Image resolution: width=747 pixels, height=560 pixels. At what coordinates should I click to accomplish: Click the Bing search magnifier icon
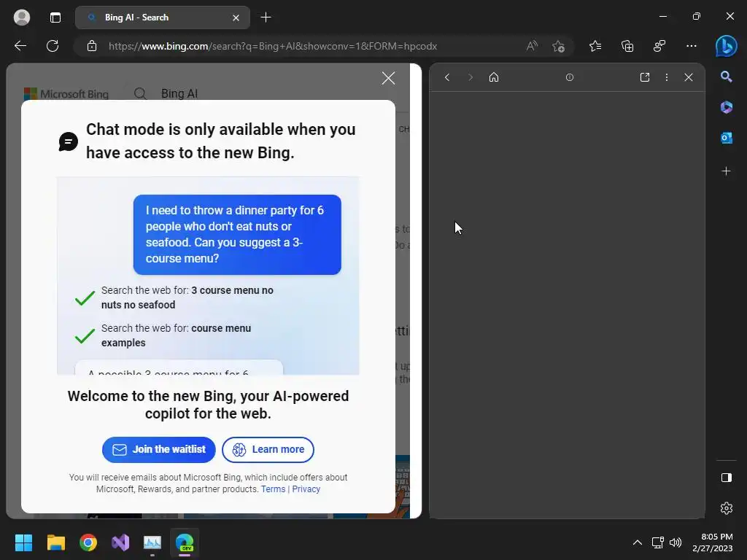[140, 93]
